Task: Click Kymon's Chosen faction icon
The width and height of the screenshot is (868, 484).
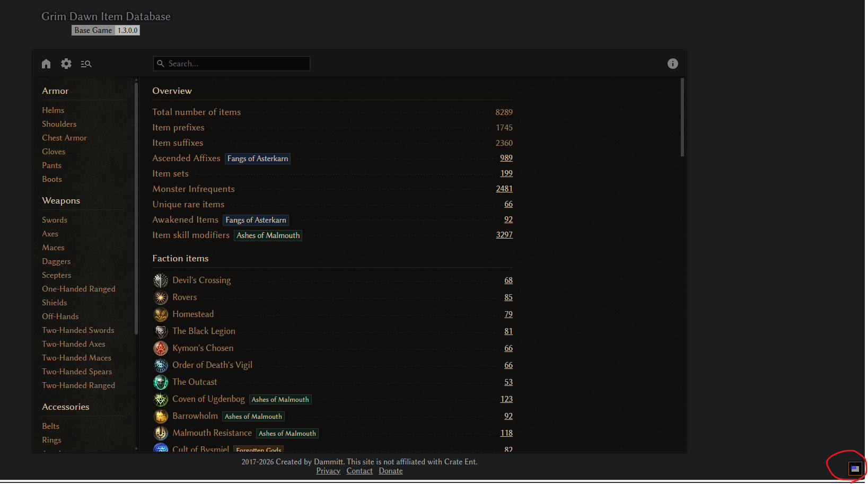Action: tap(161, 348)
